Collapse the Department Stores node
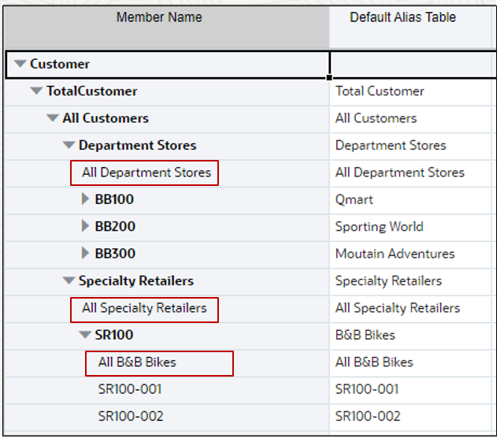The image size is (504, 442). coord(69,146)
